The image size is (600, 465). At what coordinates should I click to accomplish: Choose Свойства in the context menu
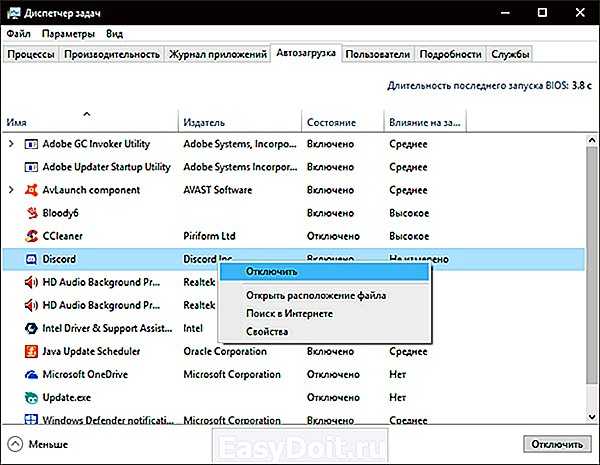click(x=324, y=331)
